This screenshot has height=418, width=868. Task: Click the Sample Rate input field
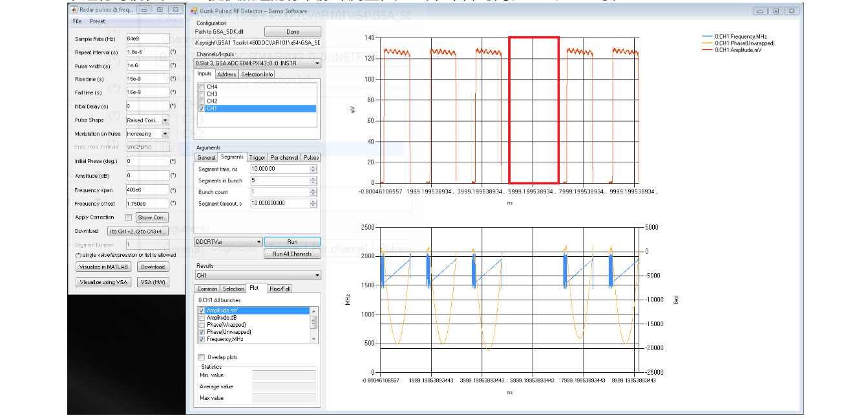[x=147, y=39]
